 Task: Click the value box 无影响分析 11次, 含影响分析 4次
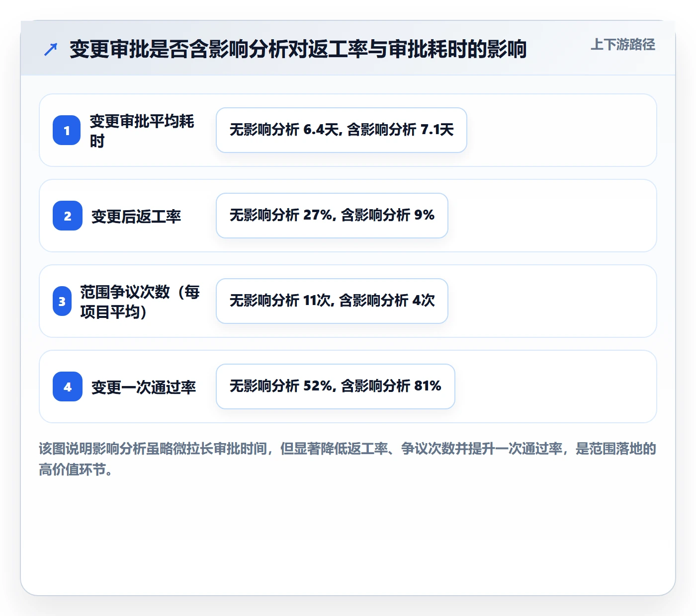pos(332,301)
